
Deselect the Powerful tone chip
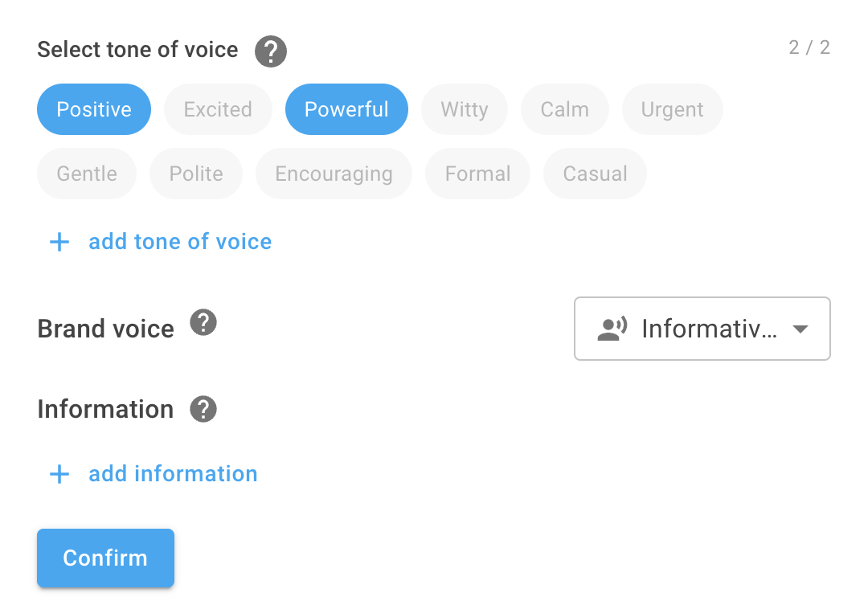pos(346,109)
